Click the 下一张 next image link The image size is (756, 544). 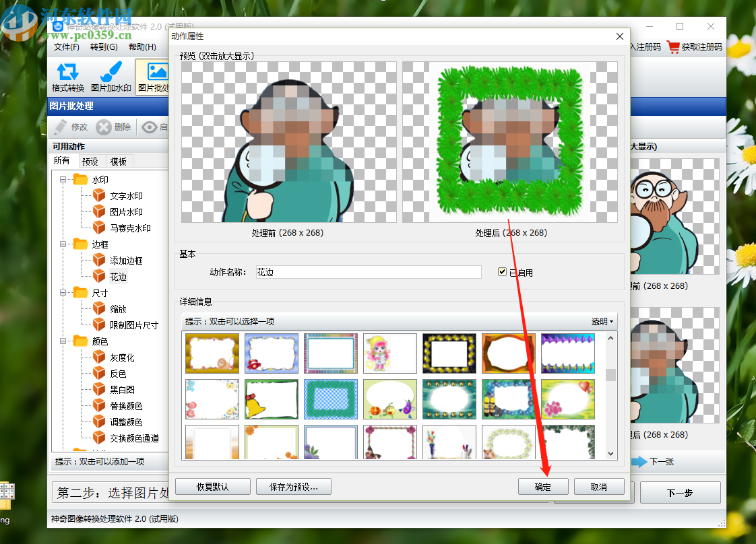[x=654, y=462]
